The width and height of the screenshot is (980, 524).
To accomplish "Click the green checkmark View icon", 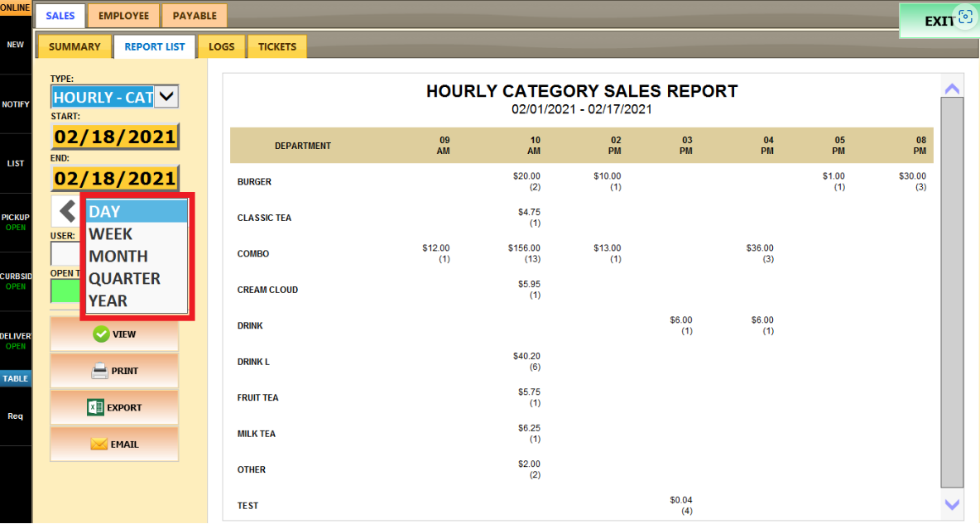I will 101,334.
